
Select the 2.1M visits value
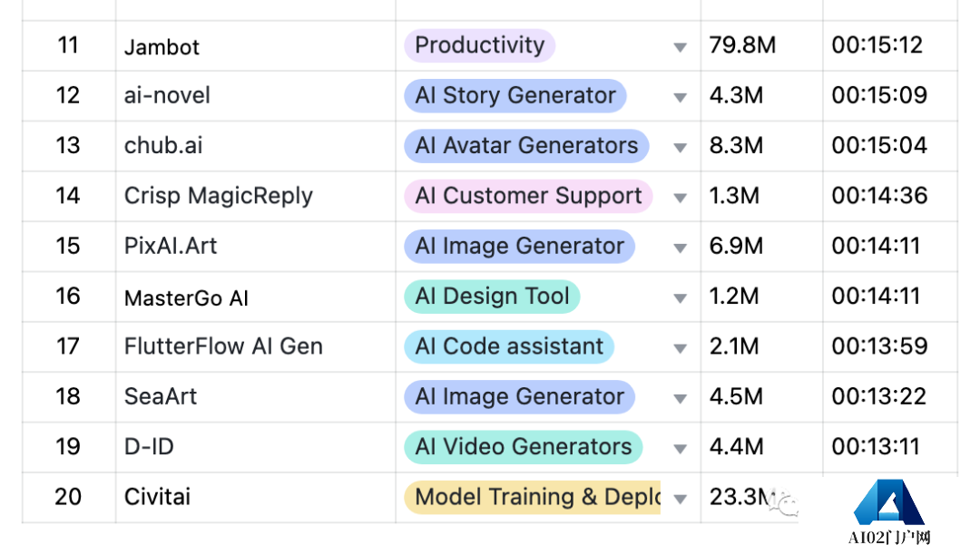pyautogui.click(x=734, y=346)
